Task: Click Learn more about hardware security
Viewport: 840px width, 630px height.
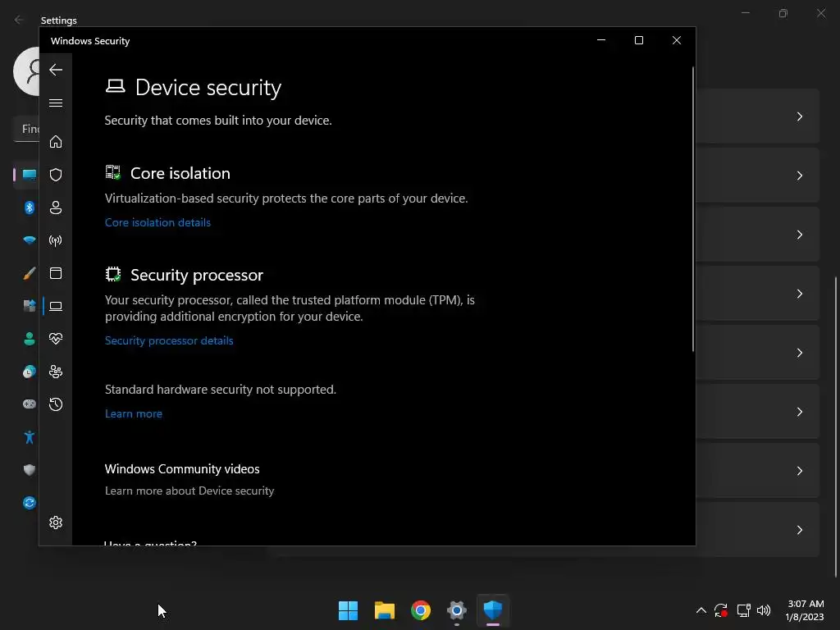Action: pos(134,413)
